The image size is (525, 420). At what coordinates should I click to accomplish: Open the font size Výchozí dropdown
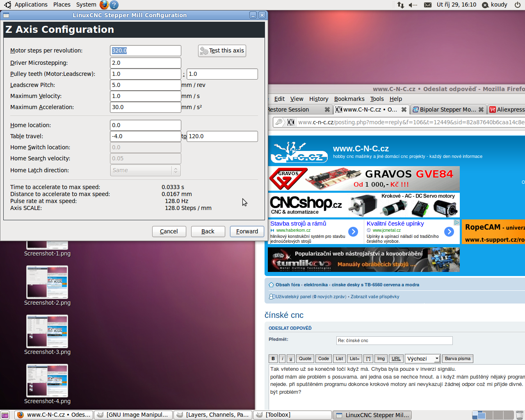coord(423,358)
